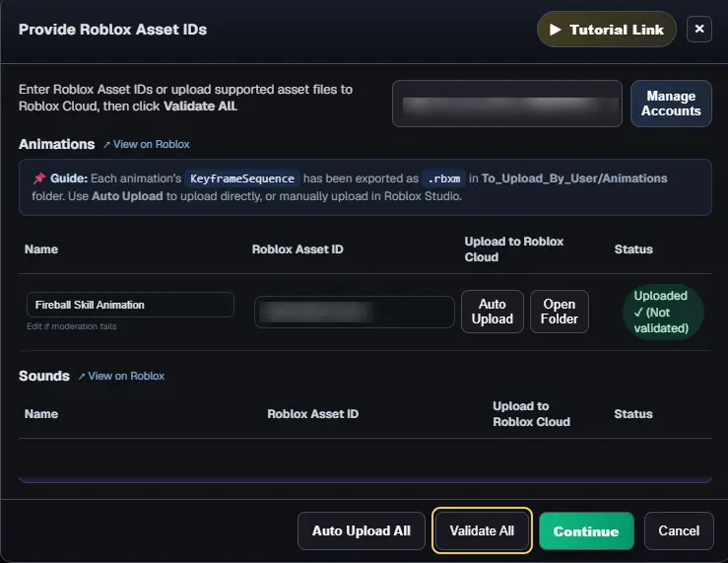Cancel the asset ID dialog
728x563 pixels.
(679, 530)
